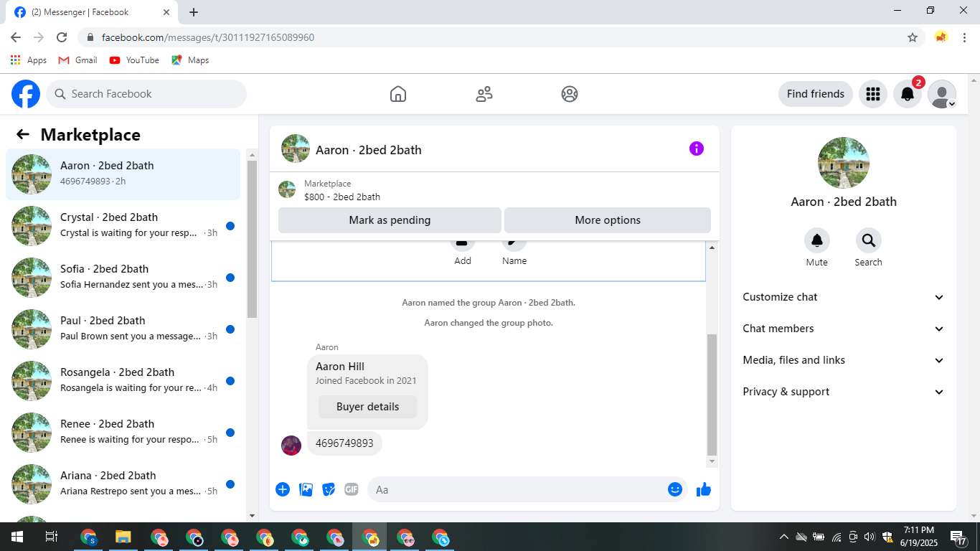The image size is (980, 551).
Task: Click the large group photo in the info panel
Action: click(844, 163)
